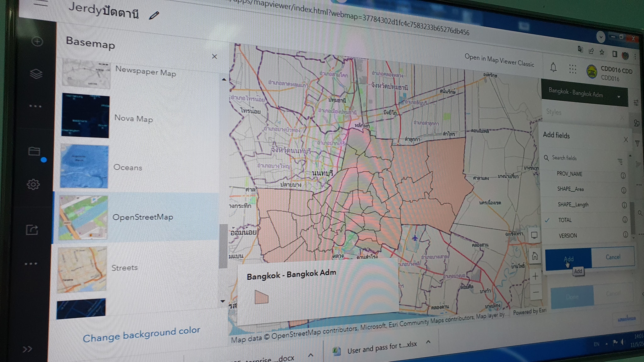The width and height of the screenshot is (644, 362).
Task: Choose the Oceans basemap option
Action: [127, 167]
